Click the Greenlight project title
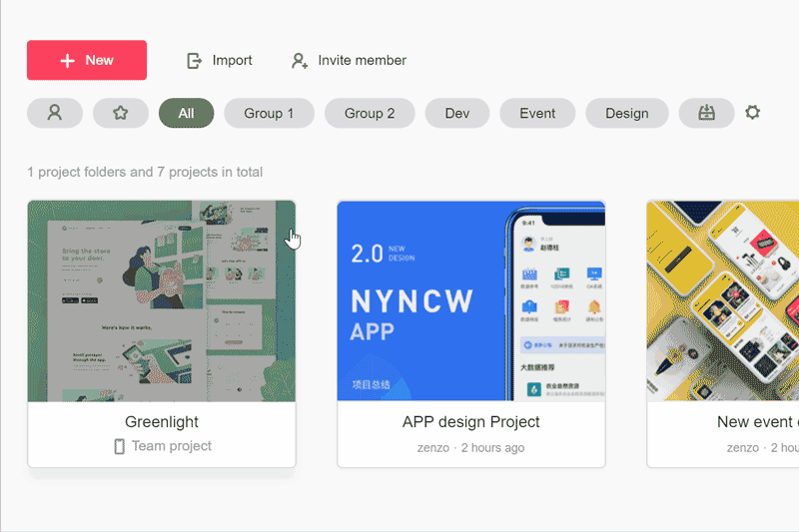 (x=162, y=421)
